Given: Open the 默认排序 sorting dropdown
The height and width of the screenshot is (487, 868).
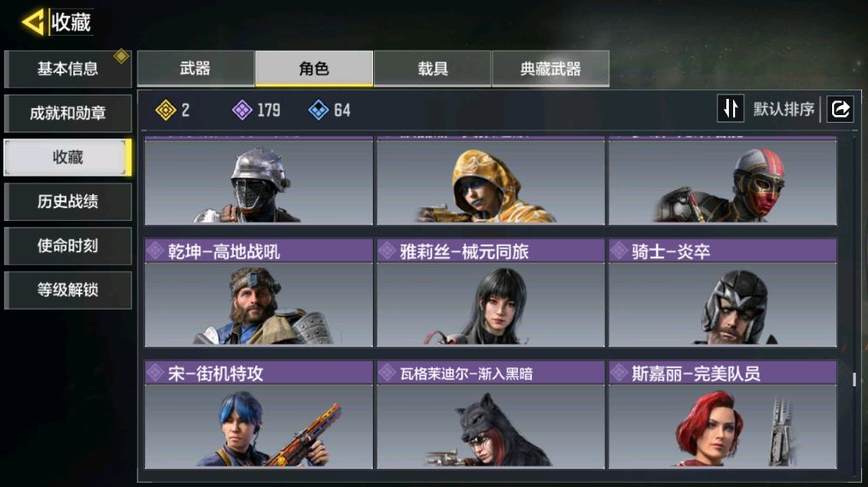Looking at the screenshot, I should pos(784,109).
